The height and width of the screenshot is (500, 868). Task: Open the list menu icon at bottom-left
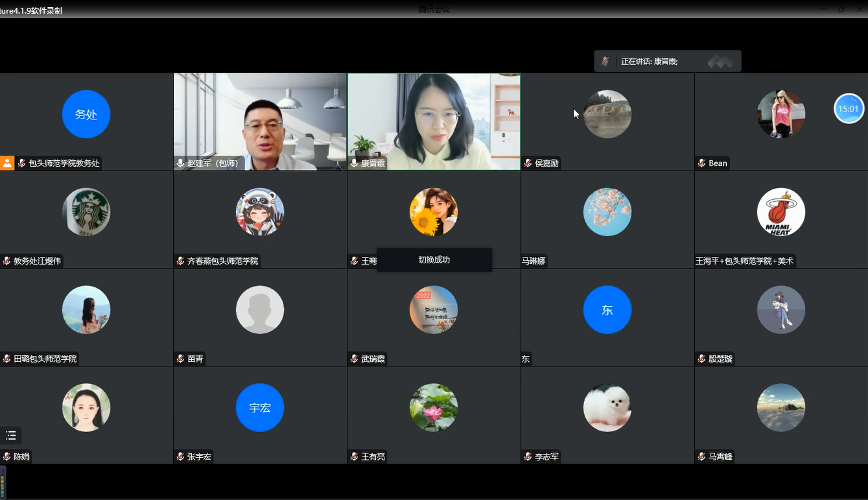(x=11, y=435)
